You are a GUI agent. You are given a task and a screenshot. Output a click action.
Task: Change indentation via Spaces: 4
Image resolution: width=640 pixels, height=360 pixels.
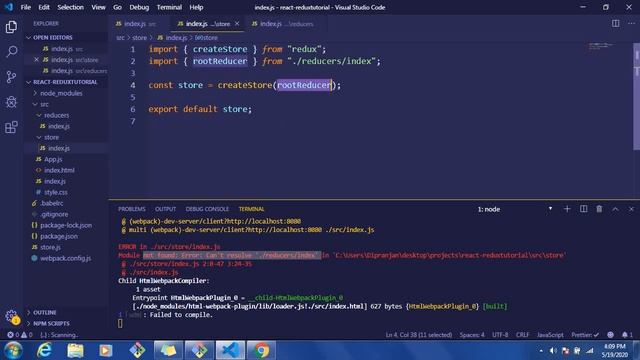pyautogui.click(x=472, y=335)
